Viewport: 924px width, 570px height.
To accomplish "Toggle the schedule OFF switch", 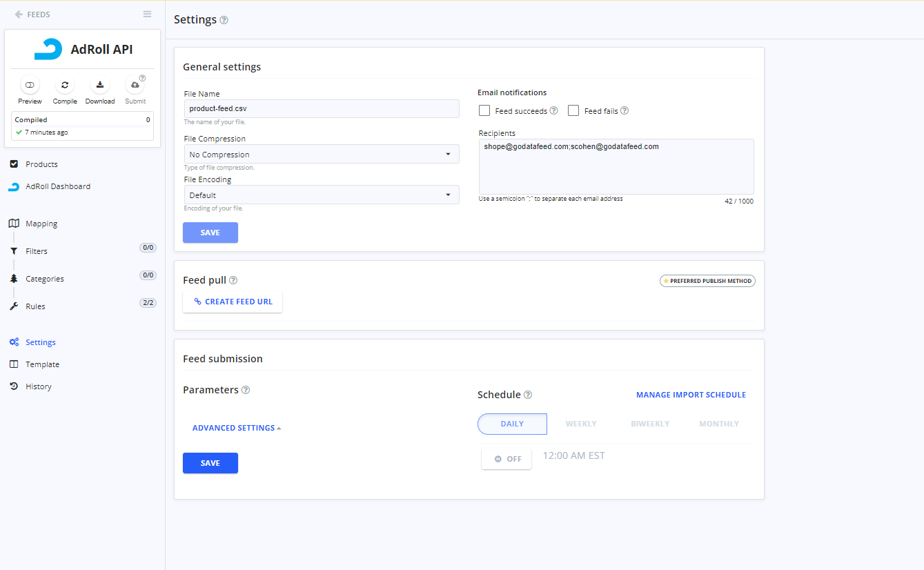I will coord(507,459).
